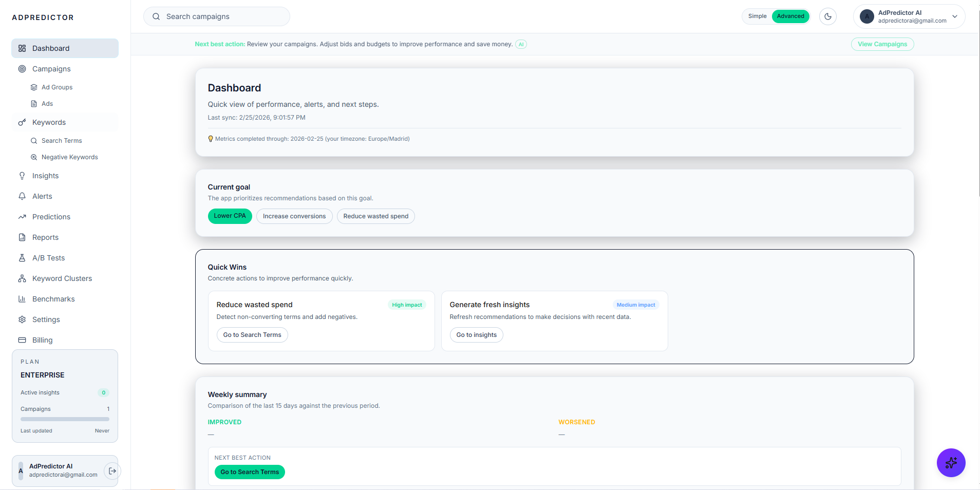This screenshot has height=490, width=980.
Task: Navigate to the Insights section
Action: pyautogui.click(x=45, y=176)
